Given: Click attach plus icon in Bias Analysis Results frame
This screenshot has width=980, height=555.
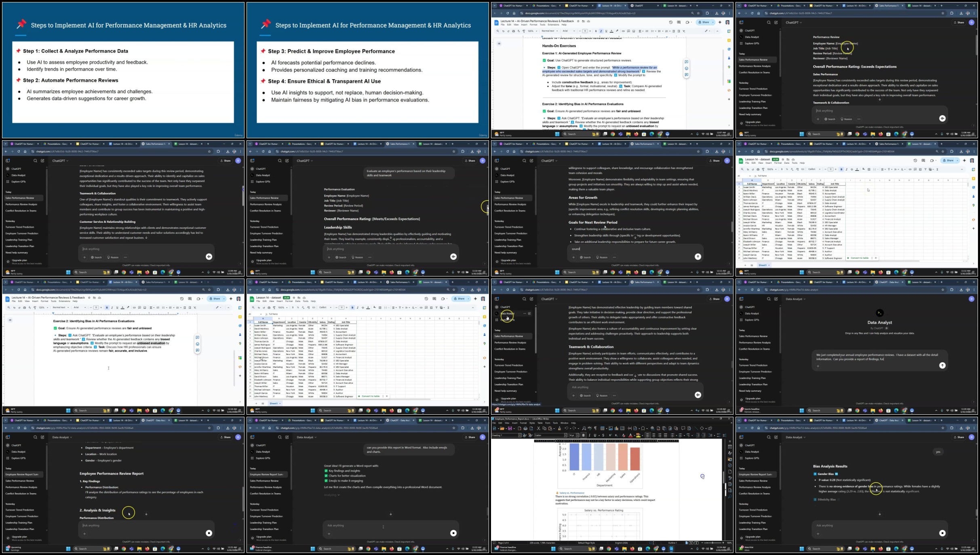Looking at the screenshot, I should (x=818, y=534).
